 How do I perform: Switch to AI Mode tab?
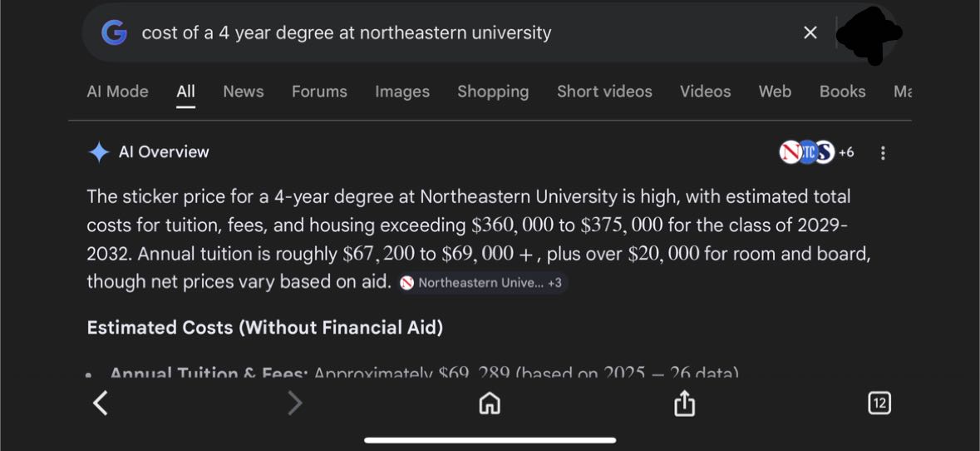pyautogui.click(x=117, y=92)
